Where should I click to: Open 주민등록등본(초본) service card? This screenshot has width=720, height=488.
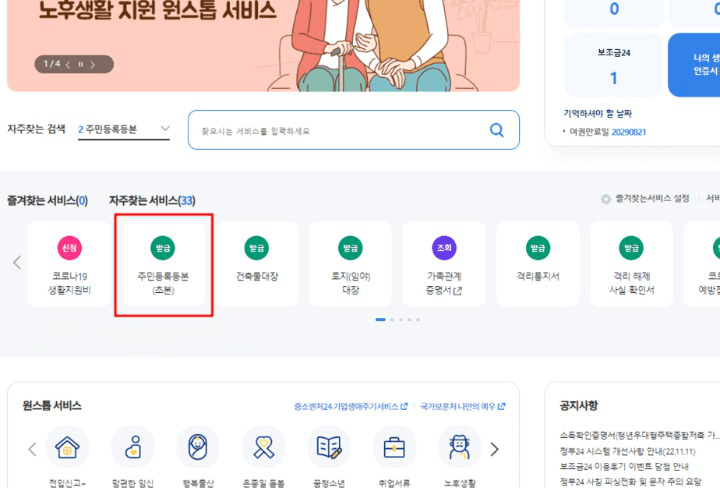pos(163,264)
